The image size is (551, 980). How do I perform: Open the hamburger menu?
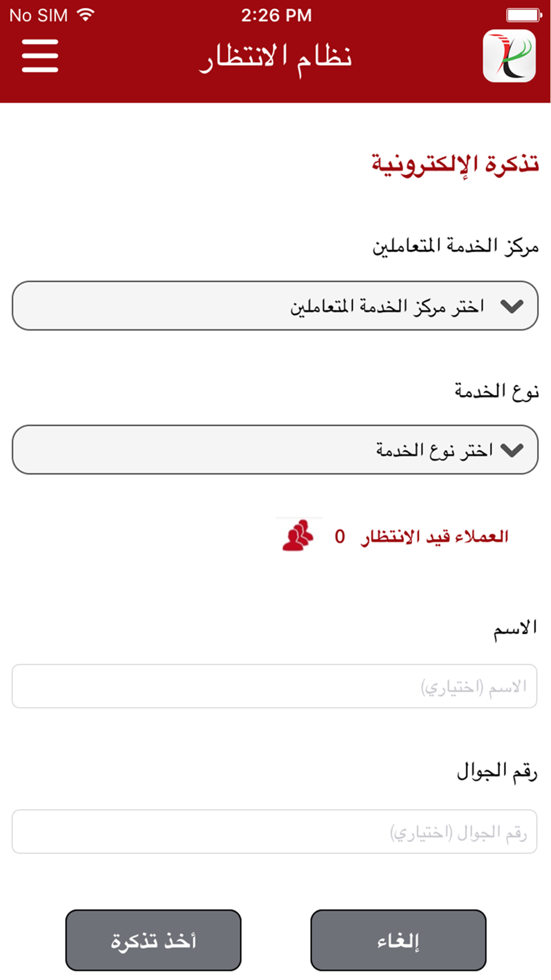coord(40,56)
